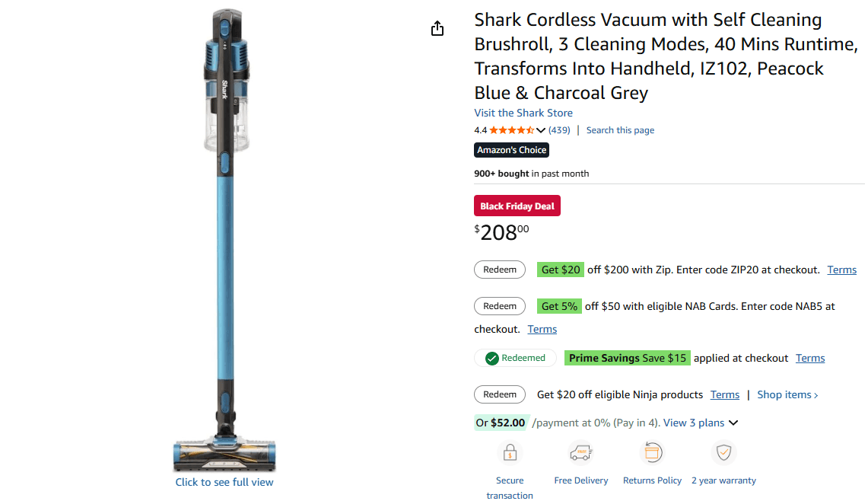868x501 pixels.
Task: Click the Free Delivery truck icon
Action: click(581, 453)
